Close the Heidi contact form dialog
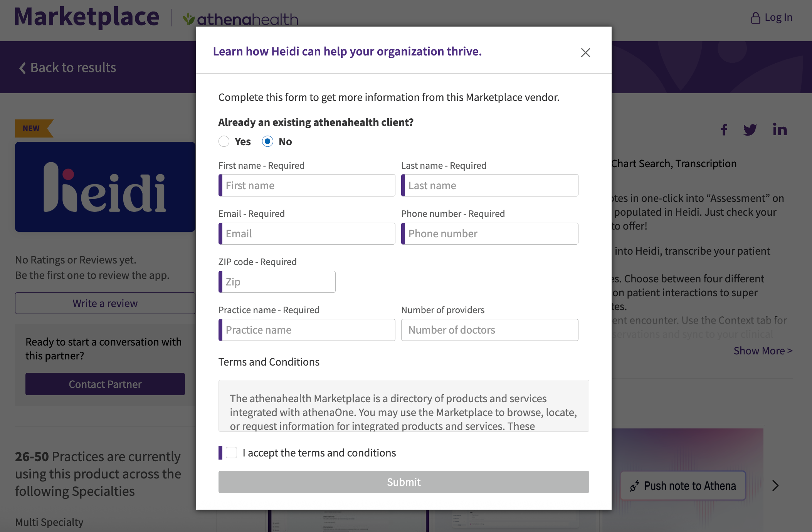 coord(585,53)
